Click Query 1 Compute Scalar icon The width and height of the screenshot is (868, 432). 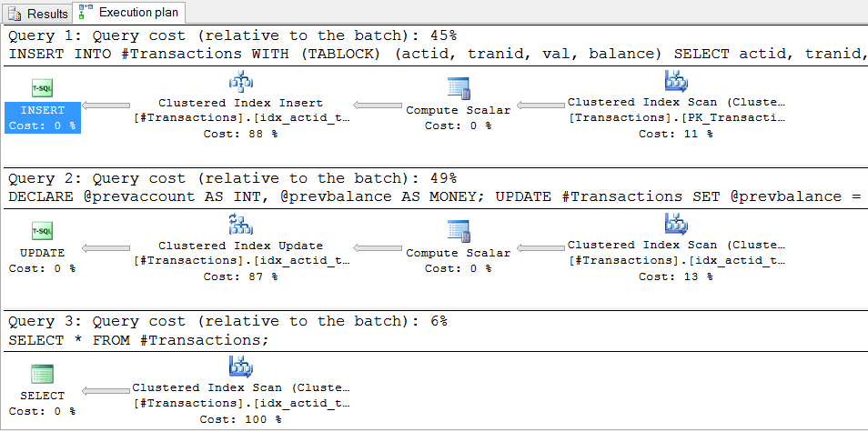458,88
